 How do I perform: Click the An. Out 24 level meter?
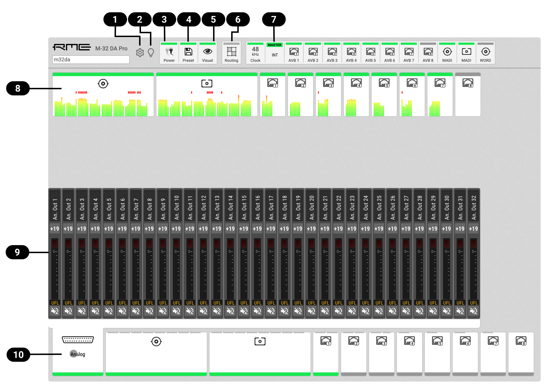pos(365,269)
